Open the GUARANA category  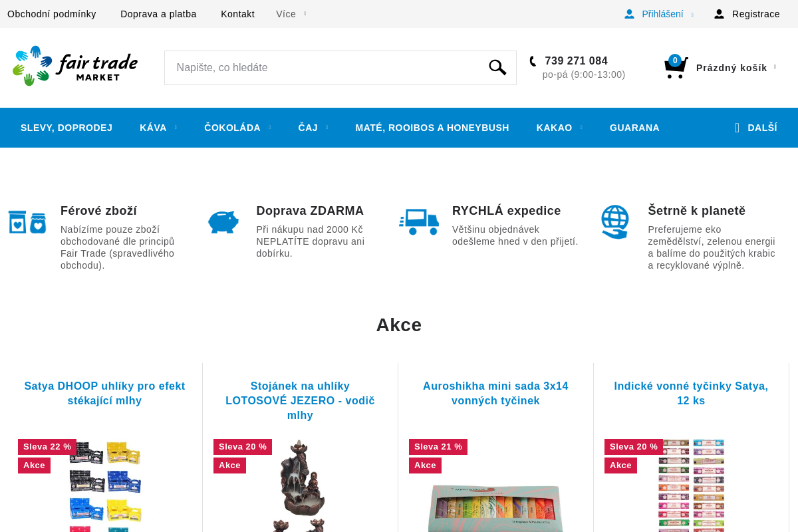point(634,128)
